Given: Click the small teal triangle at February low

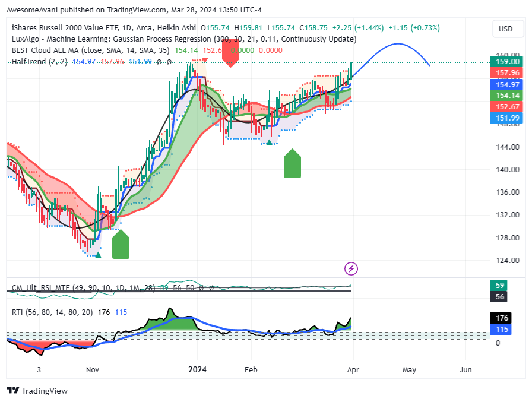Looking at the screenshot, I should [x=269, y=142].
